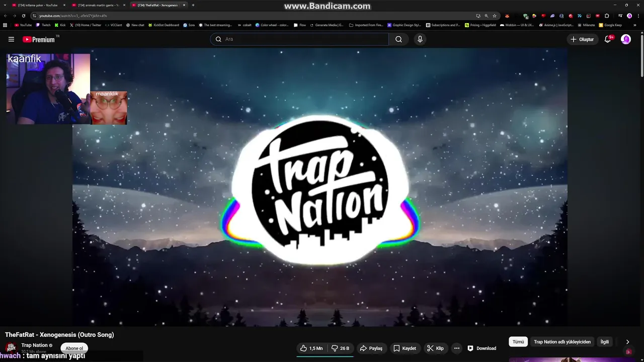
Task: Open the Home / Twitter bookmark
Action: pos(86,25)
